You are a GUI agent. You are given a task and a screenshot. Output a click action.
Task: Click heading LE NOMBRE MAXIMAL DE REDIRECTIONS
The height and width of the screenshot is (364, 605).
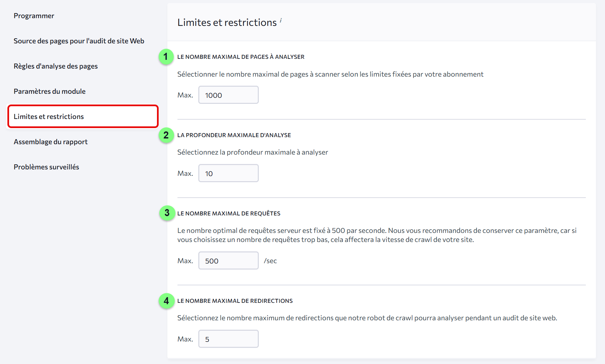tap(235, 301)
